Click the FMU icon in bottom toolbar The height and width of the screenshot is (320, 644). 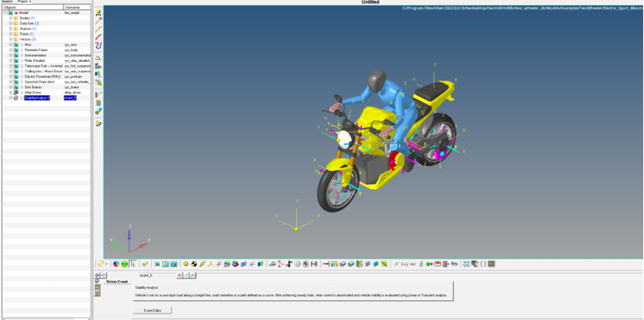[455, 264]
